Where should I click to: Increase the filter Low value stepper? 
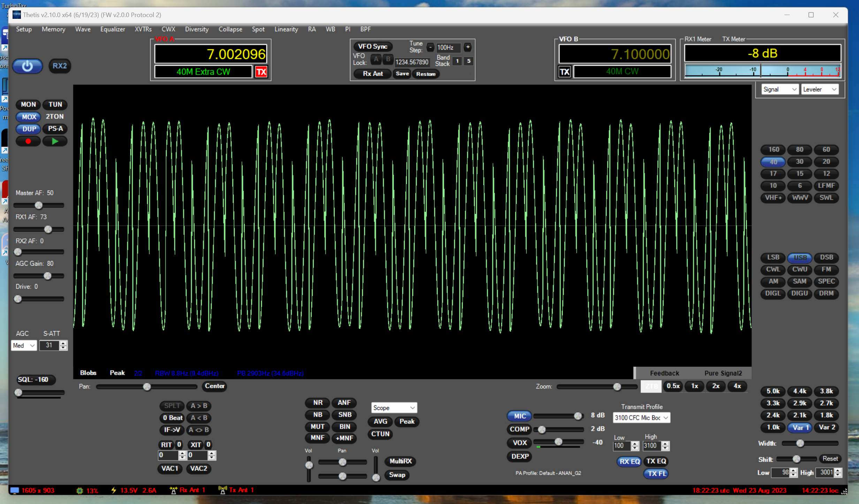(x=793, y=470)
